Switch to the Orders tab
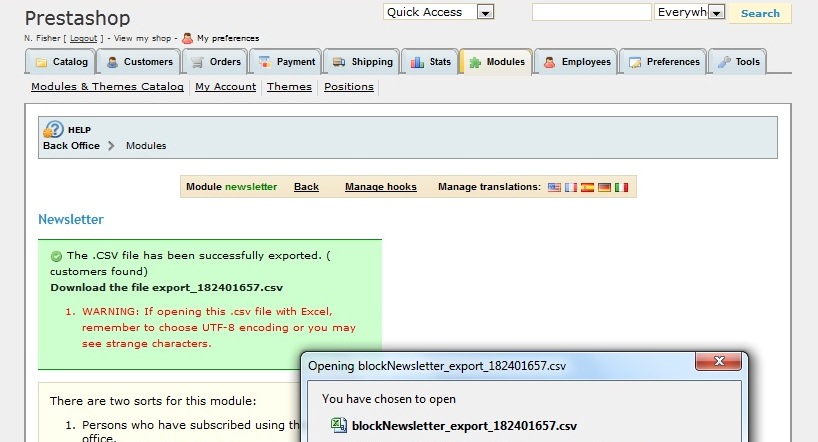The width and height of the screenshot is (818, 442). coord(215,62)
